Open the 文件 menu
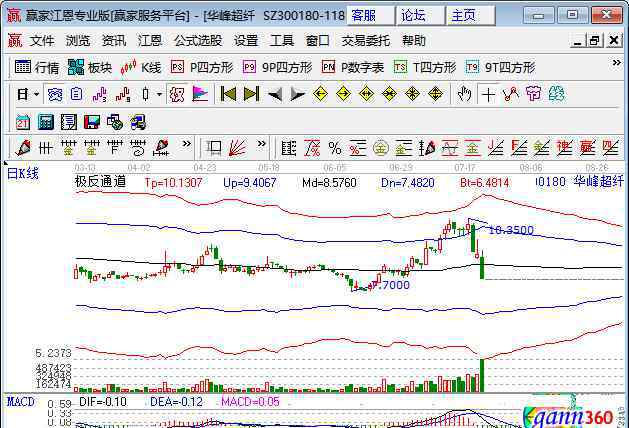The width and height of the screenshot is (629, 428). tap(42, 41)
